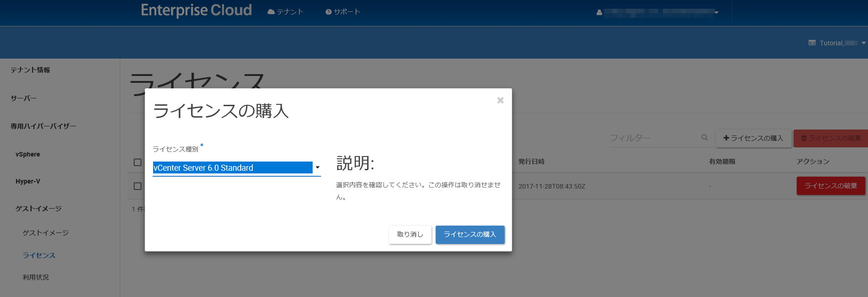Open the サポート menu in header

[x=343, y=12]
